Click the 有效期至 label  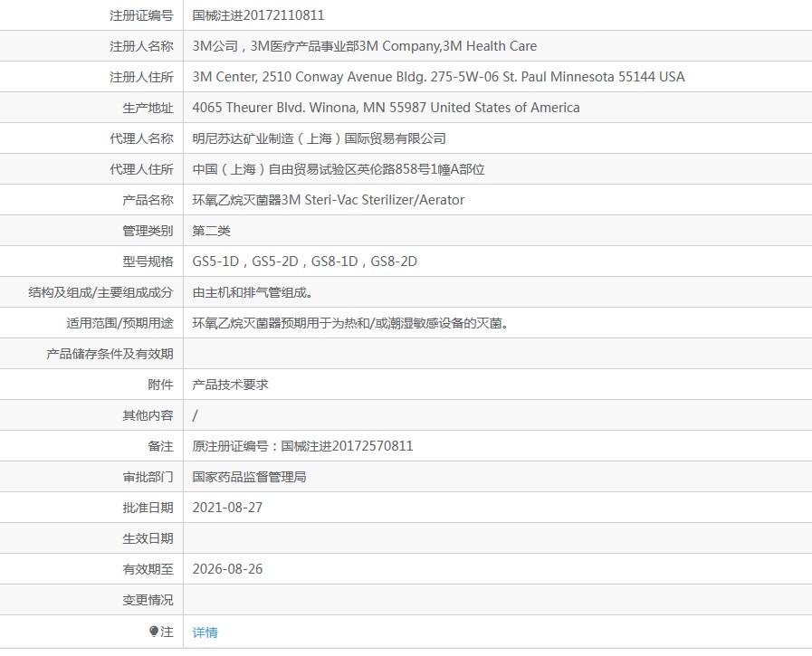pyautogui.click(x=148, y=569)
